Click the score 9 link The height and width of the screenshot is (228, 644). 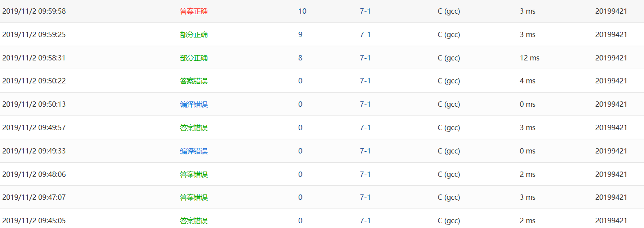pos(300,34)
